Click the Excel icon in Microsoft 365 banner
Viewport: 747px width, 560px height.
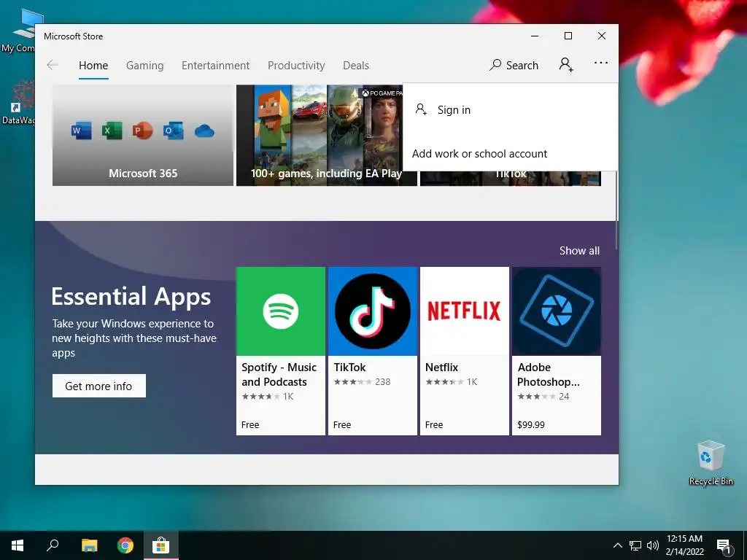[112, 131]
